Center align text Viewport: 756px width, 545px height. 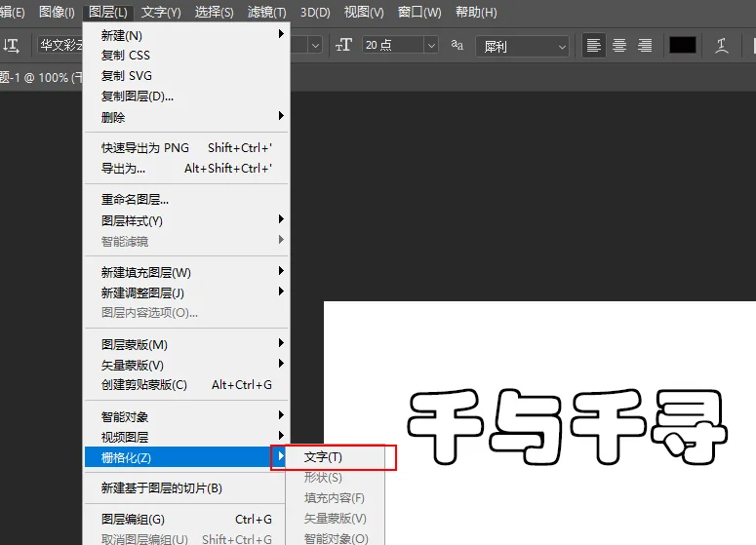[x=619, y=46]
